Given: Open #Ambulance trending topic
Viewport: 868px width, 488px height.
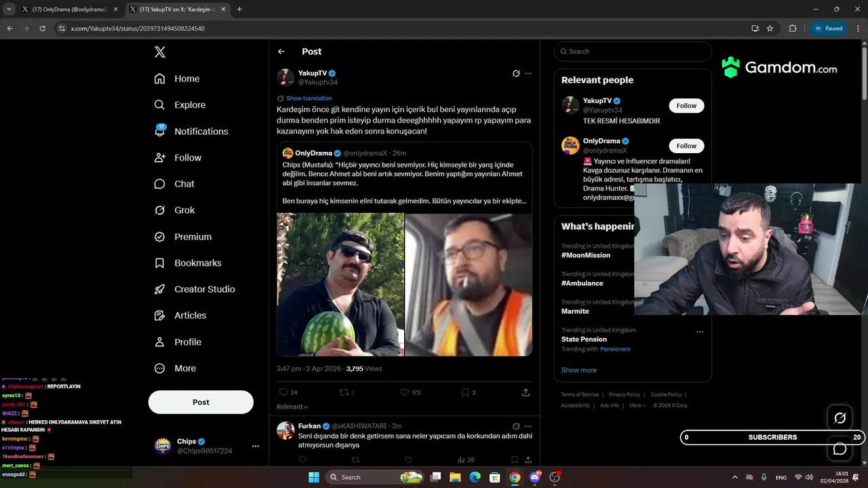Looking at the screenshot, I should click(x=583, y=283).
